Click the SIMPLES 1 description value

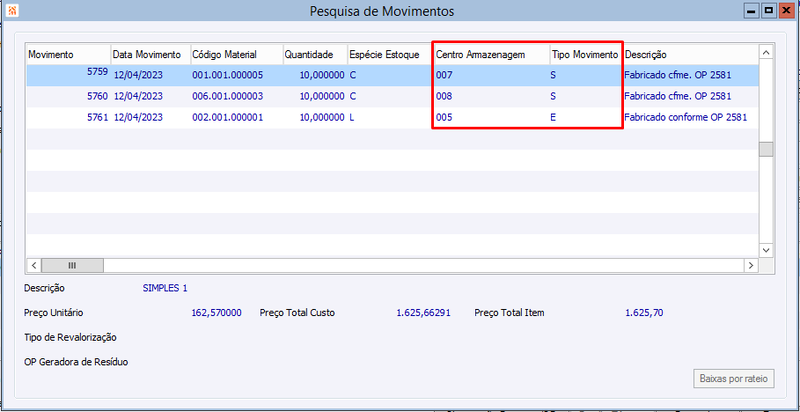click(x=165, y=288)
